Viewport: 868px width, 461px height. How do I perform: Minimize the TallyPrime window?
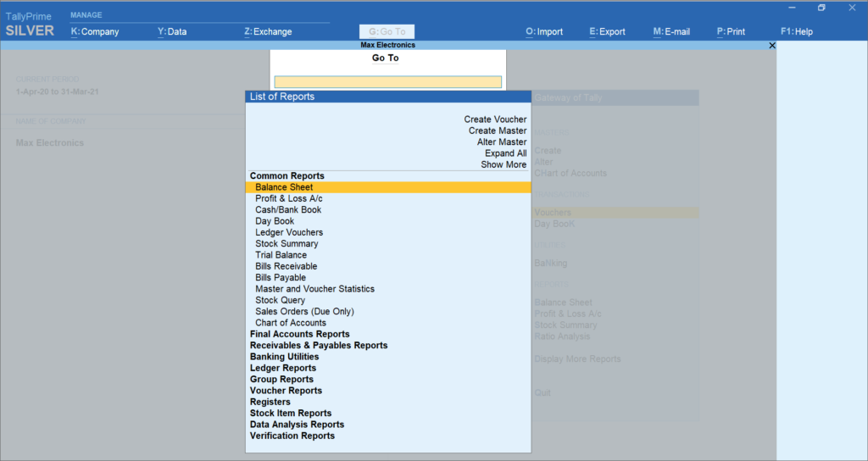[793, 8]
